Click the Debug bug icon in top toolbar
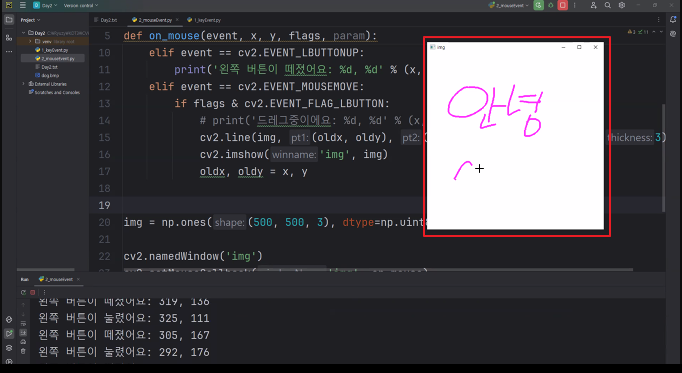Image resolution: width=682 pixels, height=373 pixels. click(551, 5)
